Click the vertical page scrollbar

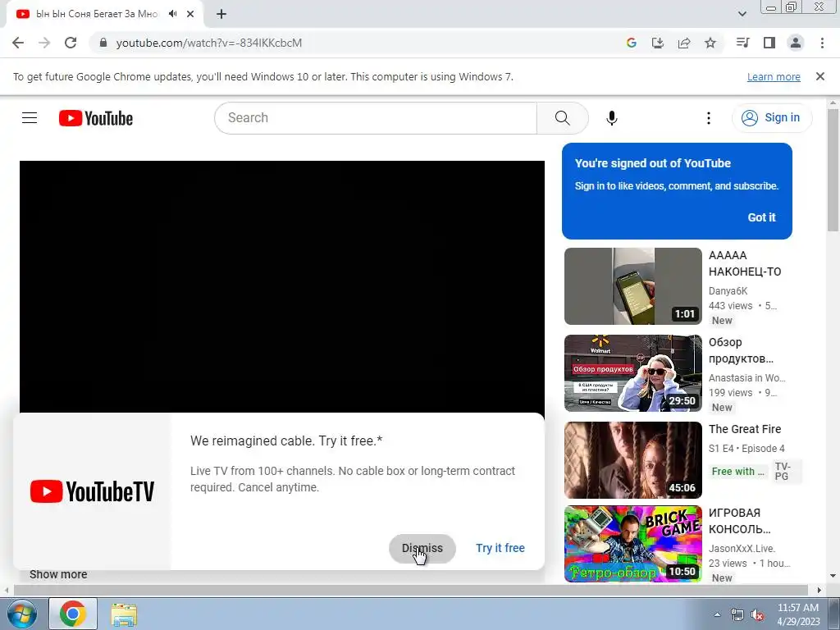click(833, 171)
